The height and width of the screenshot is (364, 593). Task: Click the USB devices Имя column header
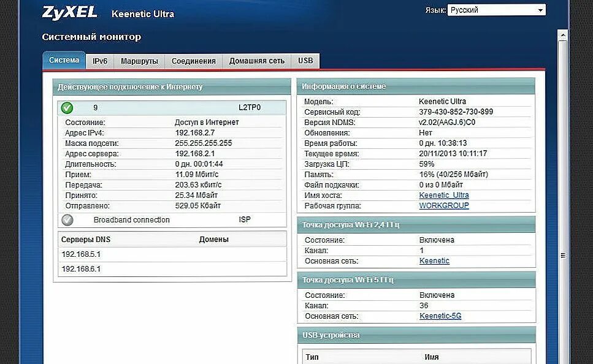[x=432, y=357]
